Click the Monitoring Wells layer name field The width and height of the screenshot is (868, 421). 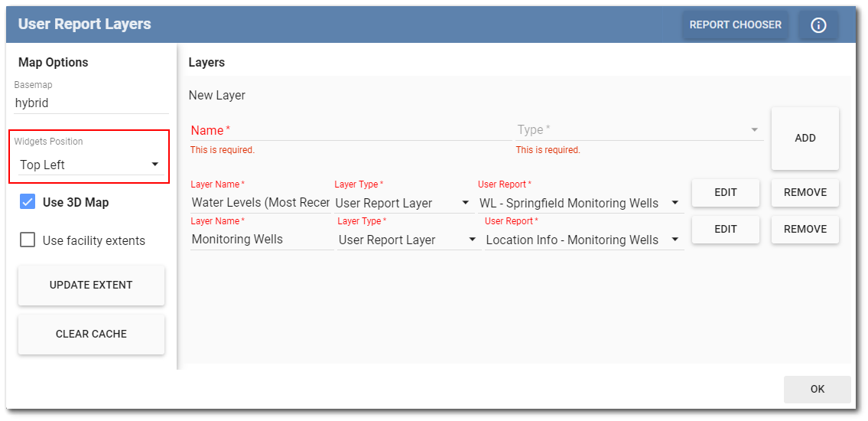click(x=262, y=240)
